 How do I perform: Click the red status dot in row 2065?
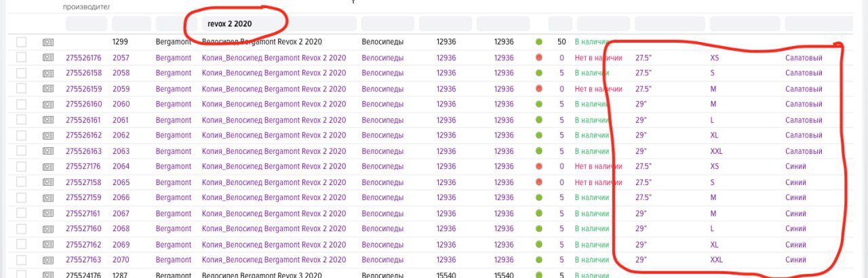coord(539,182)
